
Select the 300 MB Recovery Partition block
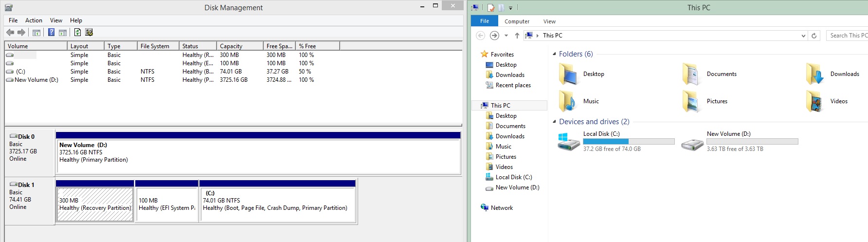(95, 201)
